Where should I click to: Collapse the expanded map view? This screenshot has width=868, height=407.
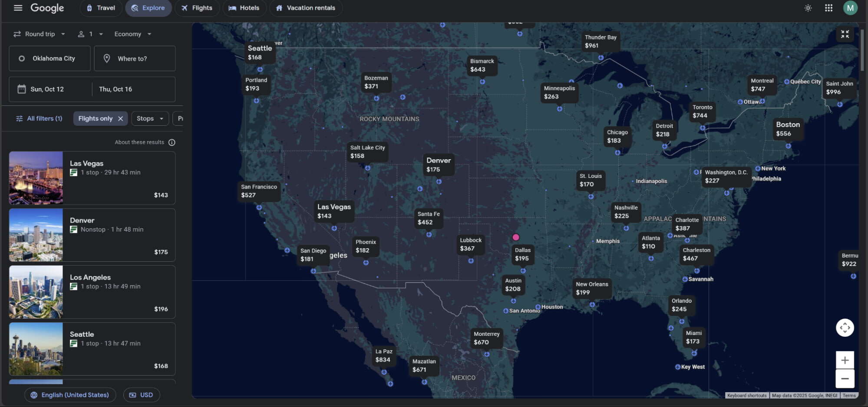tap(845, 34)
